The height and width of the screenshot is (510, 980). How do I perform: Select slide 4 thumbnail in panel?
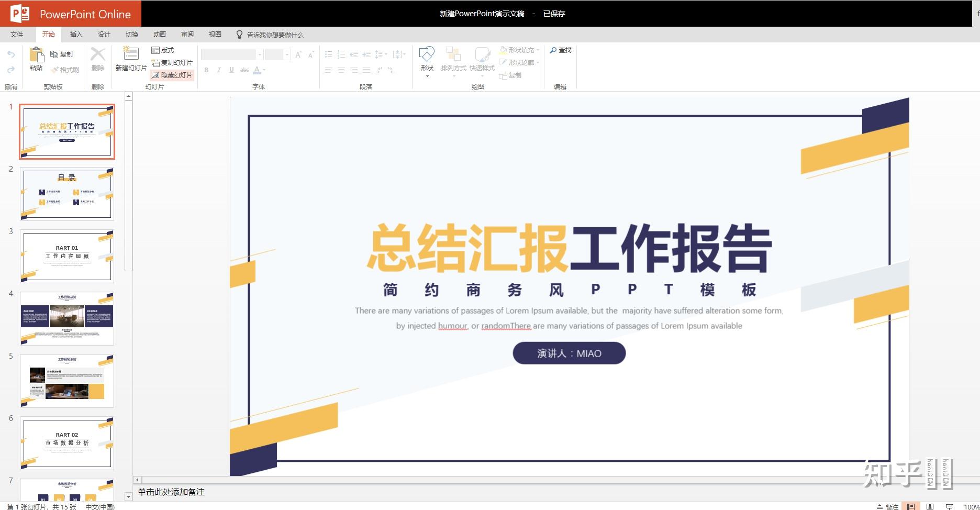[67, 318]
